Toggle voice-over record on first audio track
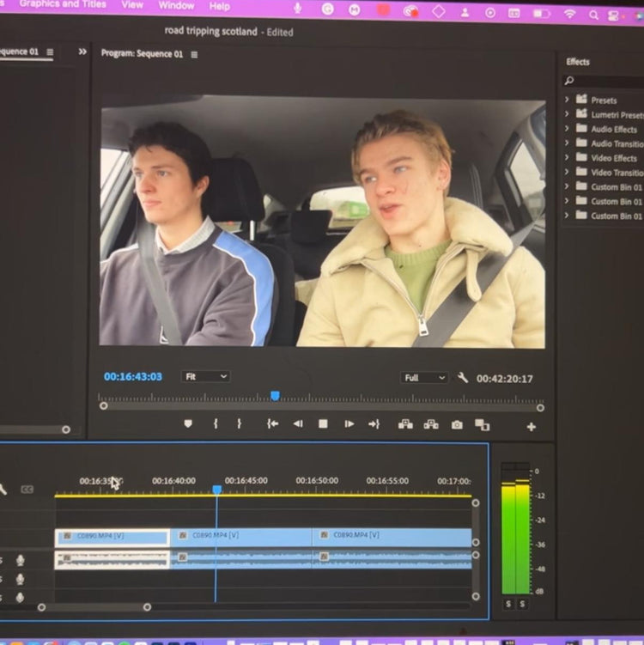The width and height of the screenshot is (644, 645). coord(21,560)
